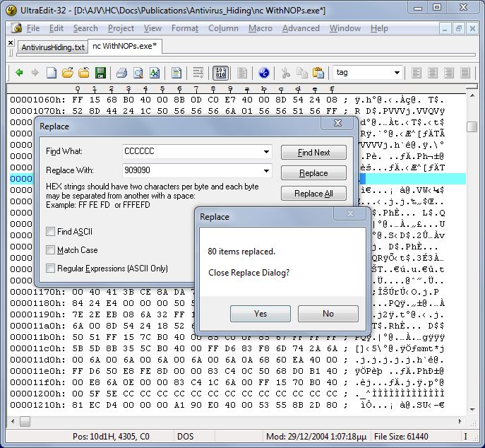The height and width of the screenshot is (448, 485).
Task: Open the Format menu
Action: tap(185, 28)
